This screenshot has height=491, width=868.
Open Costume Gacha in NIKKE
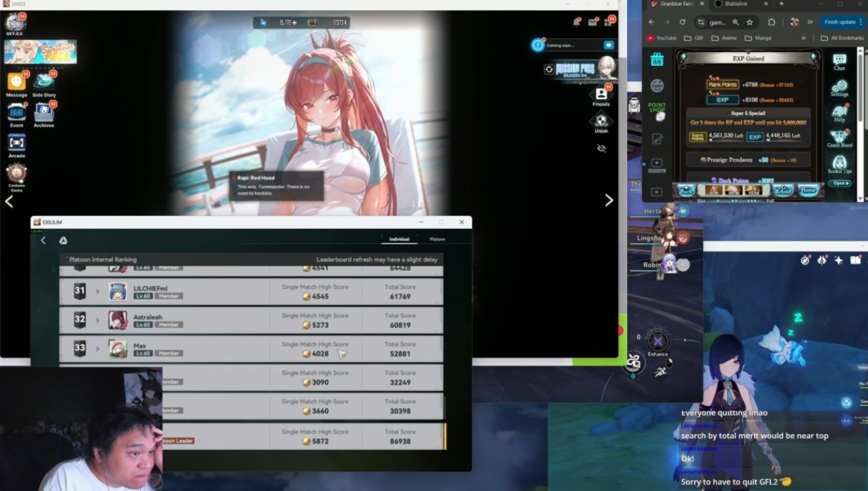coord(17,176)
